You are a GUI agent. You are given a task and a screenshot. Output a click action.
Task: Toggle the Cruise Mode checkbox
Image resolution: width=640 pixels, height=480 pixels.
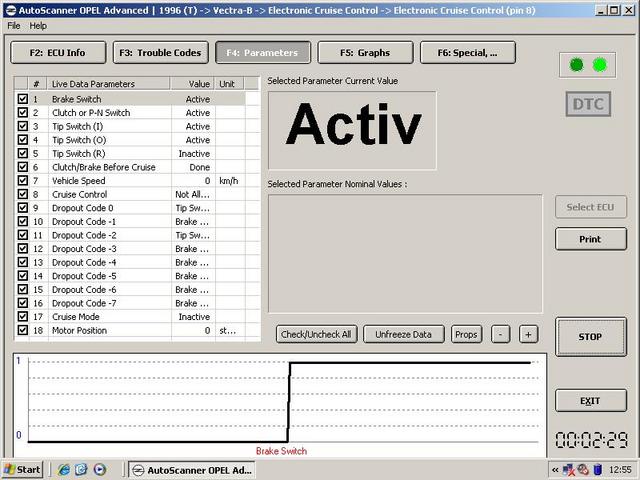[22, 316]
